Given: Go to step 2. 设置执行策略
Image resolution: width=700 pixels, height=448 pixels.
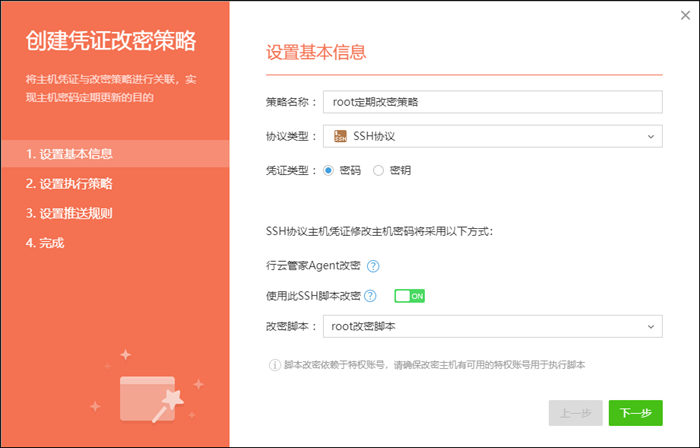Looking at the screenshot, I should (69, 184).
